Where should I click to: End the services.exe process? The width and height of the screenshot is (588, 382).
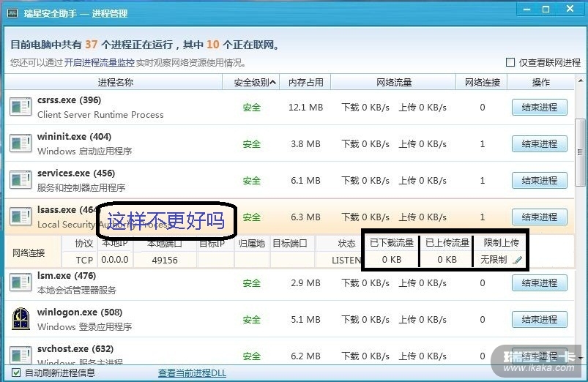[539, 180]
